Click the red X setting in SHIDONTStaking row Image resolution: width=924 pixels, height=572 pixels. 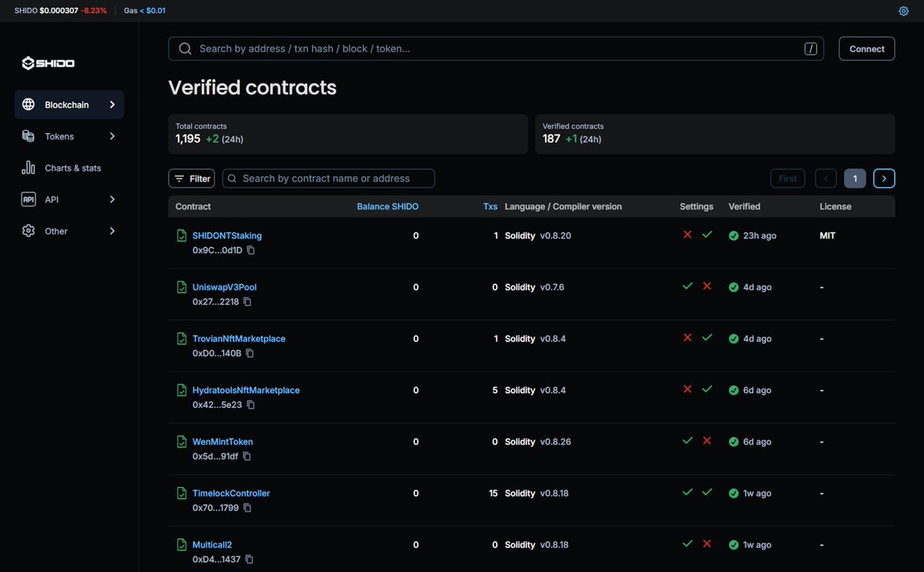[688, 235]
